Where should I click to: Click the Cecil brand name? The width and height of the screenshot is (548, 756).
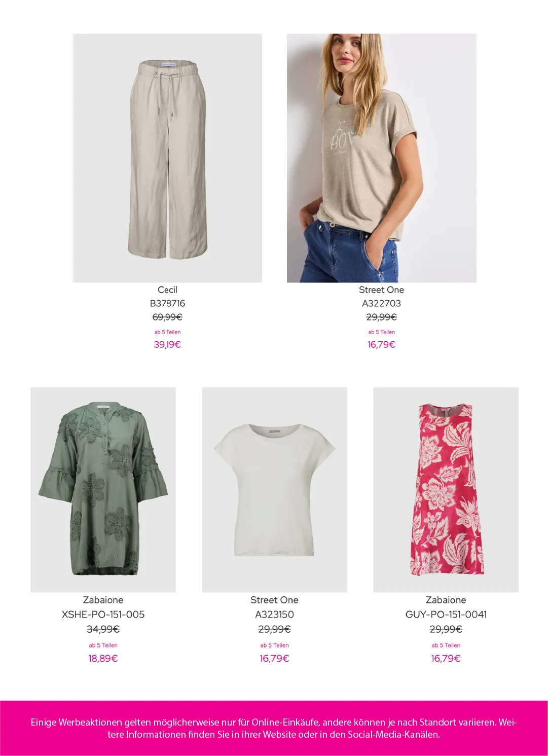click(167, 290)
